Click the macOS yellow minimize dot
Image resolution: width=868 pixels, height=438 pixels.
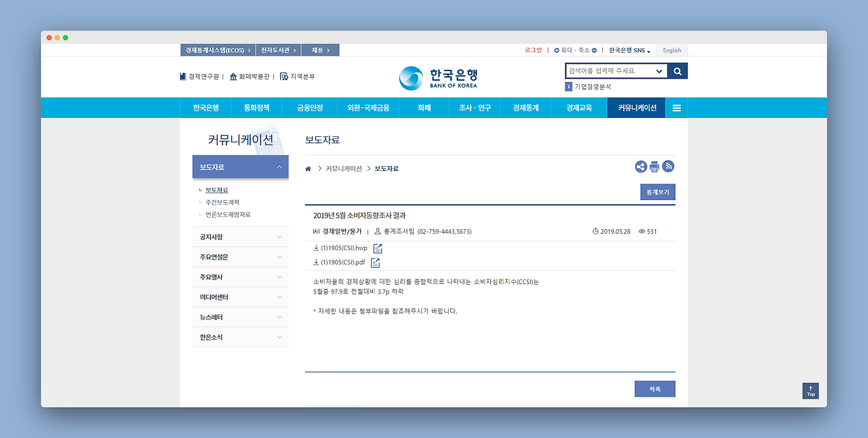(x=58, y=37)
